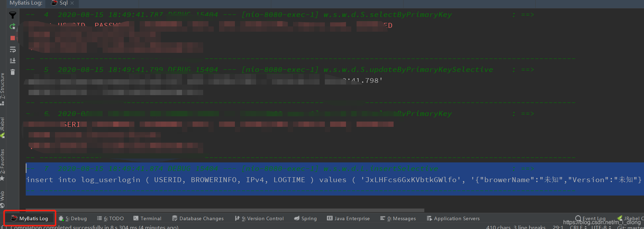Screen dimensions: 644x229
Task: Click the horizontal scrollbar under the log
Action: tap(225, 210)
